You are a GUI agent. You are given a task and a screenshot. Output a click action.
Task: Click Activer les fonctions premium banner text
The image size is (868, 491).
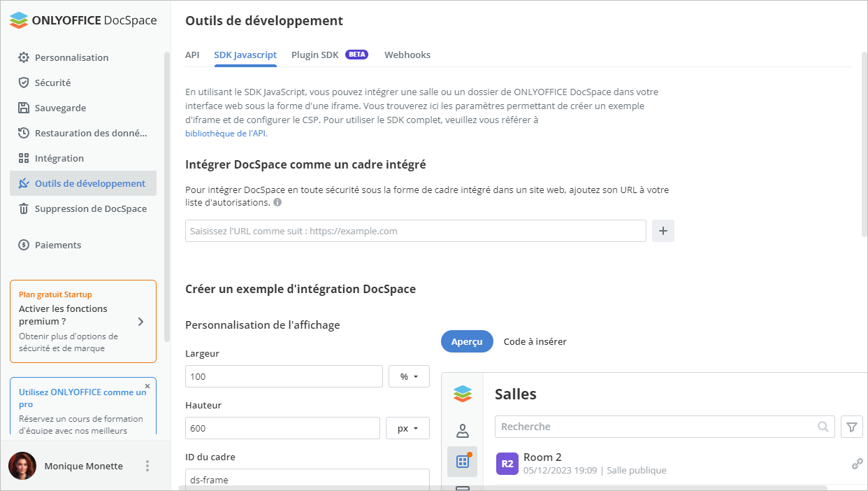coord(63,315)
